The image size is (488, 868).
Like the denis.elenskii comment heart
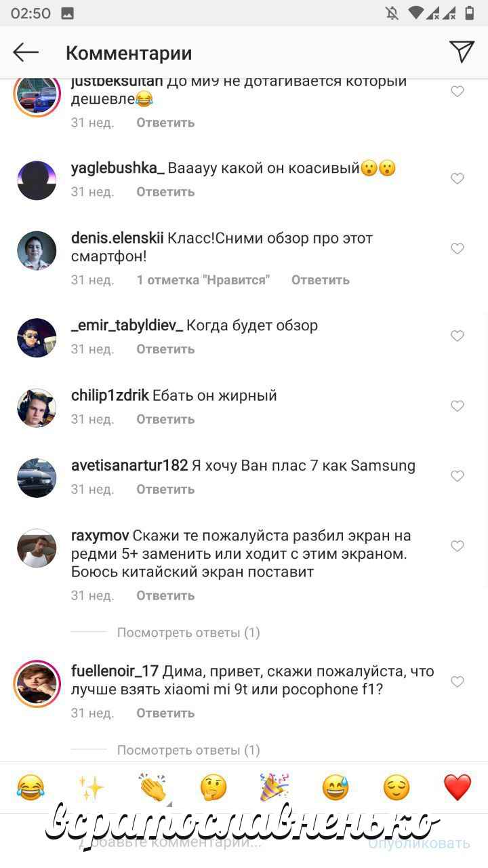457,249
